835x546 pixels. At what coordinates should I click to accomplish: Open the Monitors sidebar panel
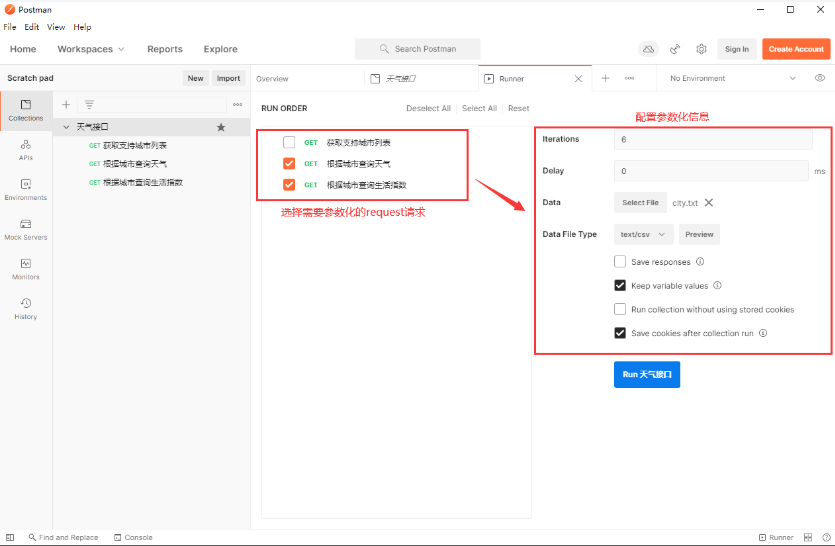pos(26,269)
